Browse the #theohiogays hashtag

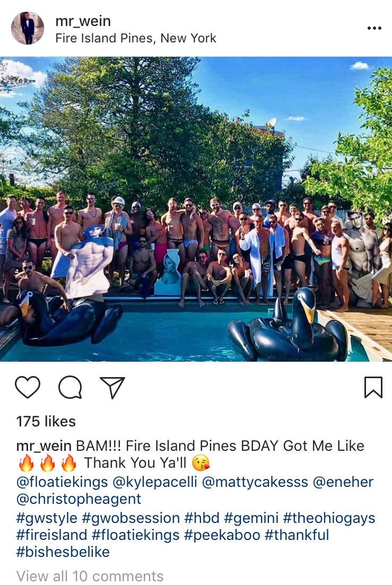(x=329, y=518)
